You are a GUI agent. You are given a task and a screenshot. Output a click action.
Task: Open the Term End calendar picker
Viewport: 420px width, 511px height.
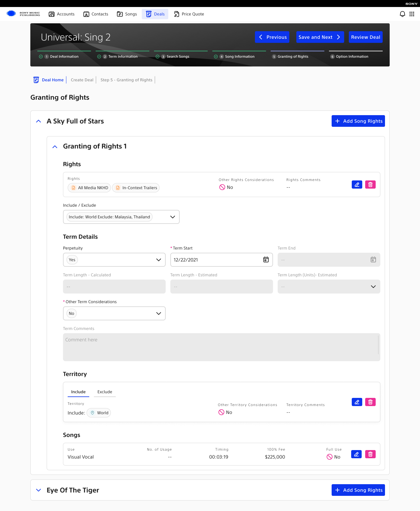tap(373, 260)
